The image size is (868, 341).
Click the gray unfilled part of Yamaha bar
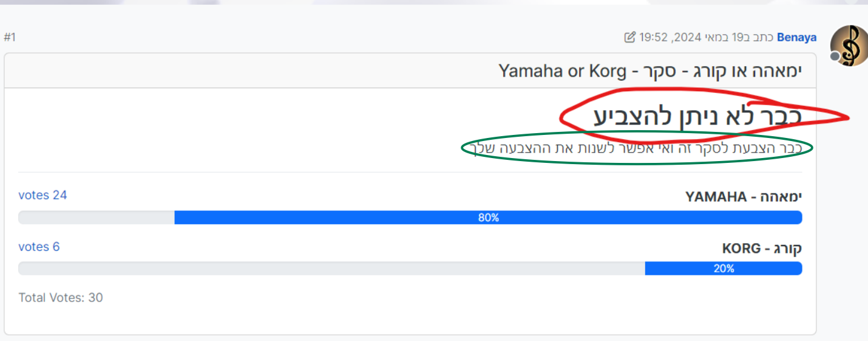[x=96, y=218]
